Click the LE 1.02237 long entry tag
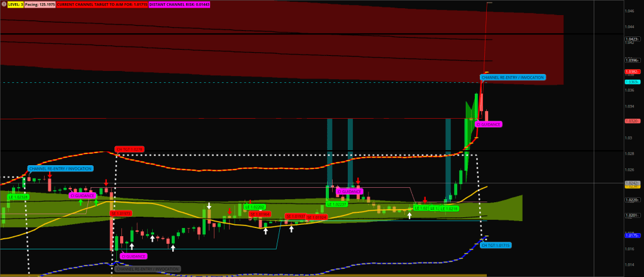644x277 pixels. [337, 204]
